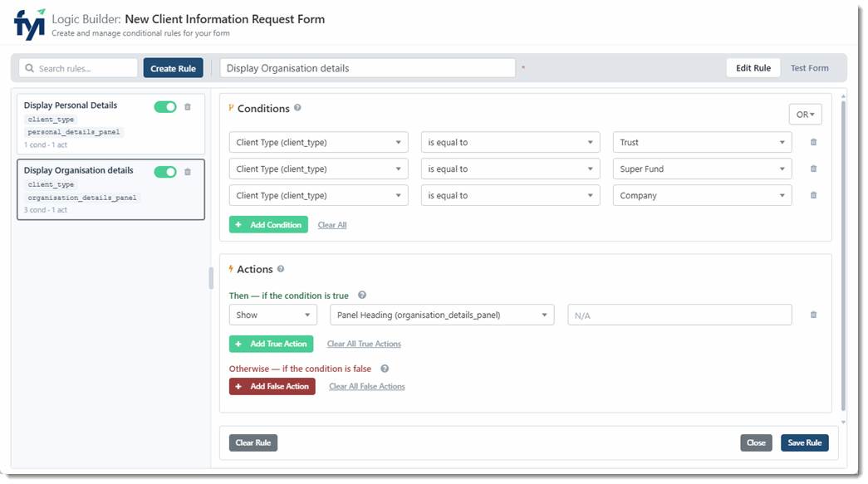The width and height of the screenshot is (868, 484).
Task: Click Add True Action button
Action: tap(272, 344)
